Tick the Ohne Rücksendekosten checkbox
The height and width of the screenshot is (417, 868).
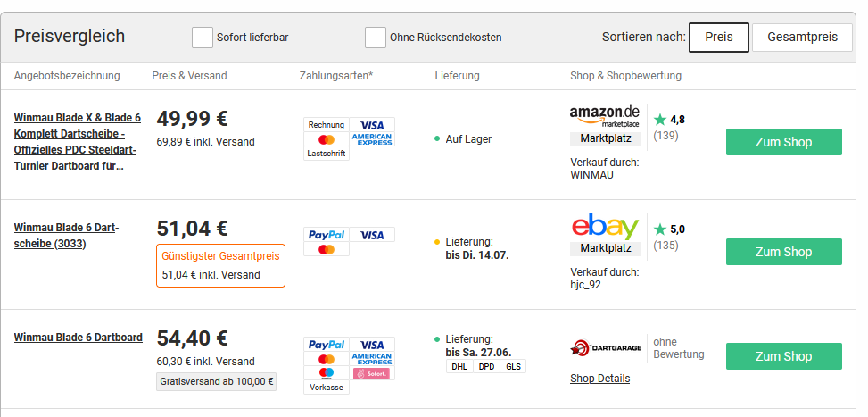pyautogui.click(x=376, y=38)
